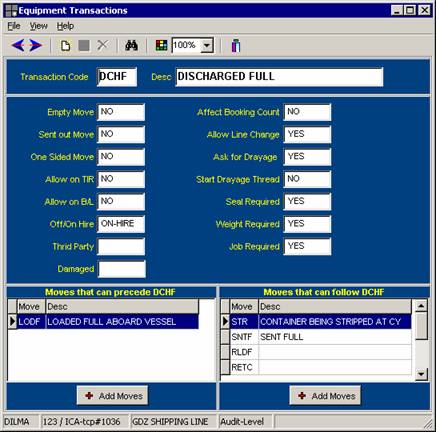Open the 100% zoom dropdown arrow
This screenshot has height=432, width=436.
coord(207,45)
